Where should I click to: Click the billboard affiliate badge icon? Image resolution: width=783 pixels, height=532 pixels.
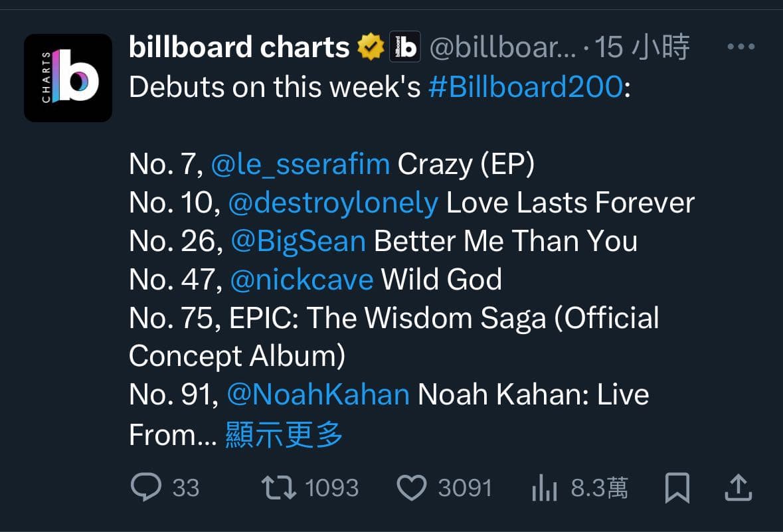pos(405,47)
